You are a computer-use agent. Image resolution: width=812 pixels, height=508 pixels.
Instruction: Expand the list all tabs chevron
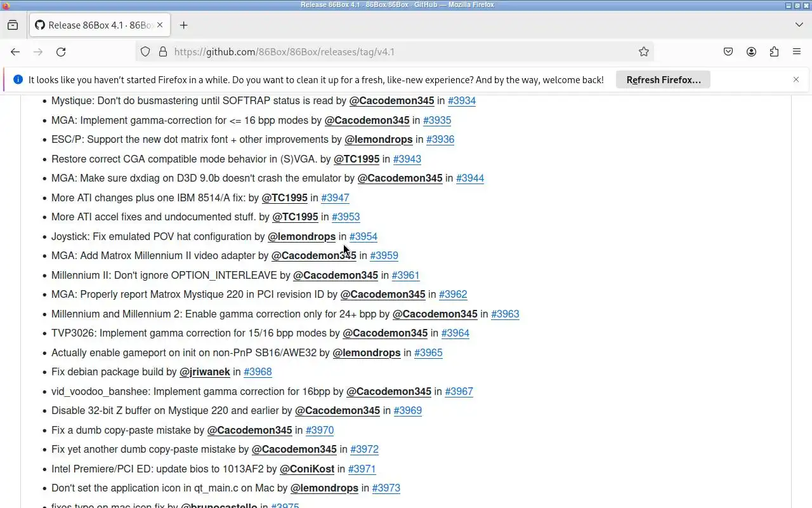tap(799, 25)
